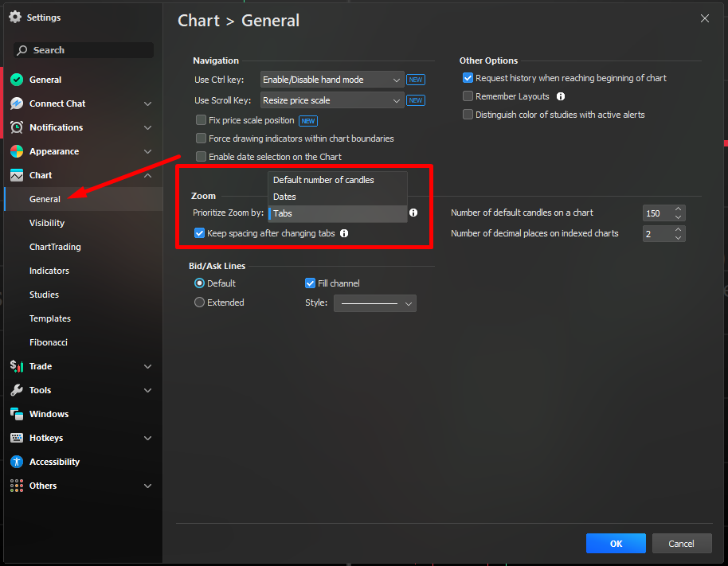This screenshot has width=728, height=566.
Task: Click the Notifications alarm clock icon
Action: click(17, 127)
